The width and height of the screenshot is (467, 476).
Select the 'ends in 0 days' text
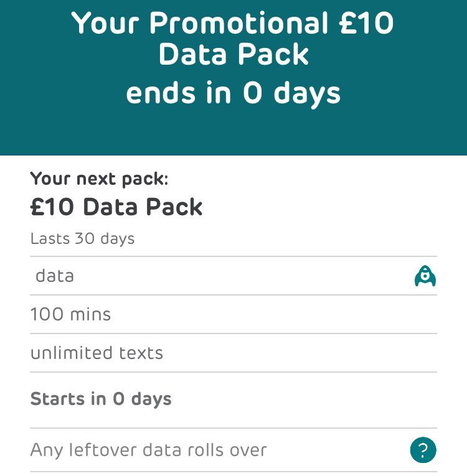click(x=233, y=93)
